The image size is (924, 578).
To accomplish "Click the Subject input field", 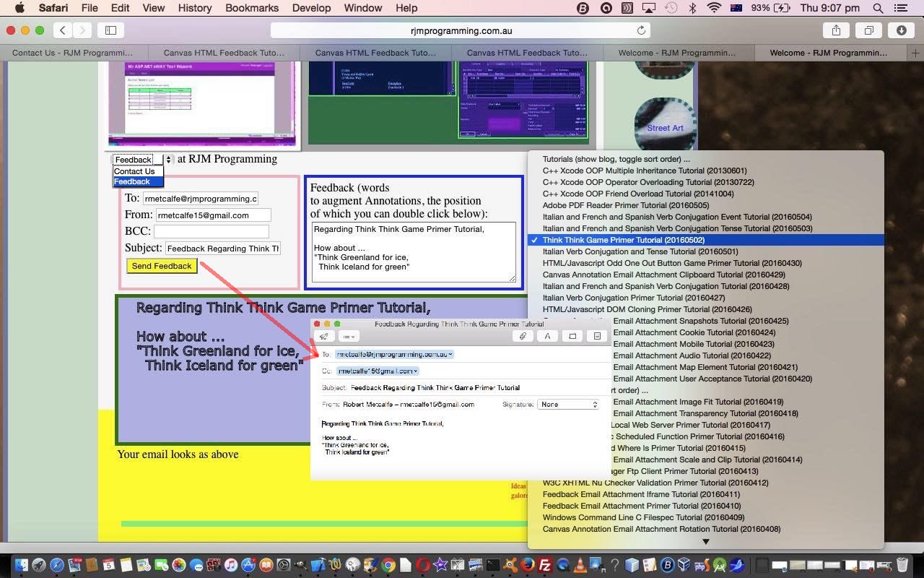I will [x=223, y=249].
